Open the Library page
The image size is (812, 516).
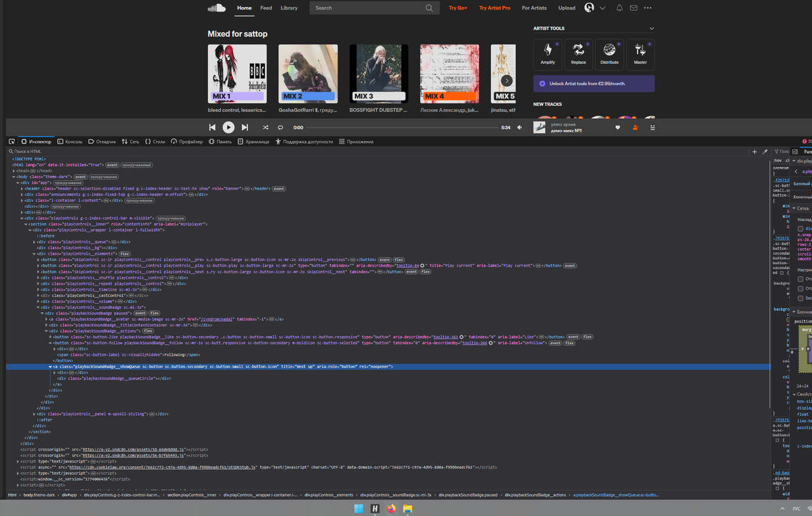click(289, 8)
